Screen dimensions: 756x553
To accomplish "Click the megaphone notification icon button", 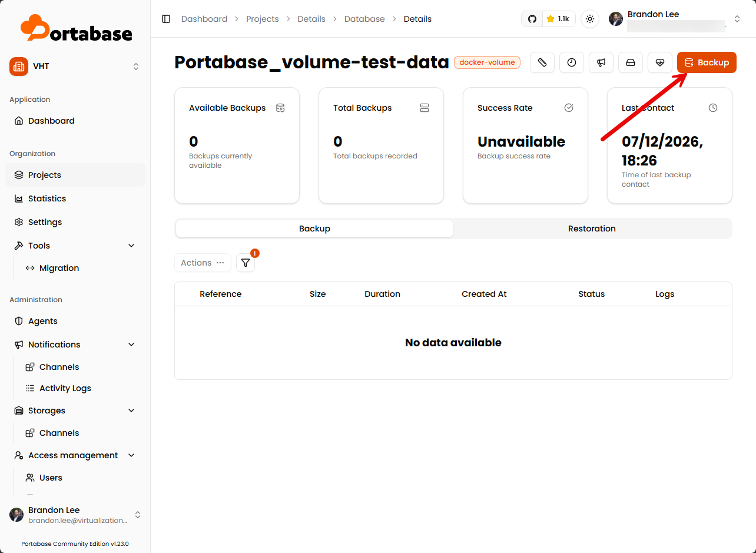I will (x=601, y=62).
